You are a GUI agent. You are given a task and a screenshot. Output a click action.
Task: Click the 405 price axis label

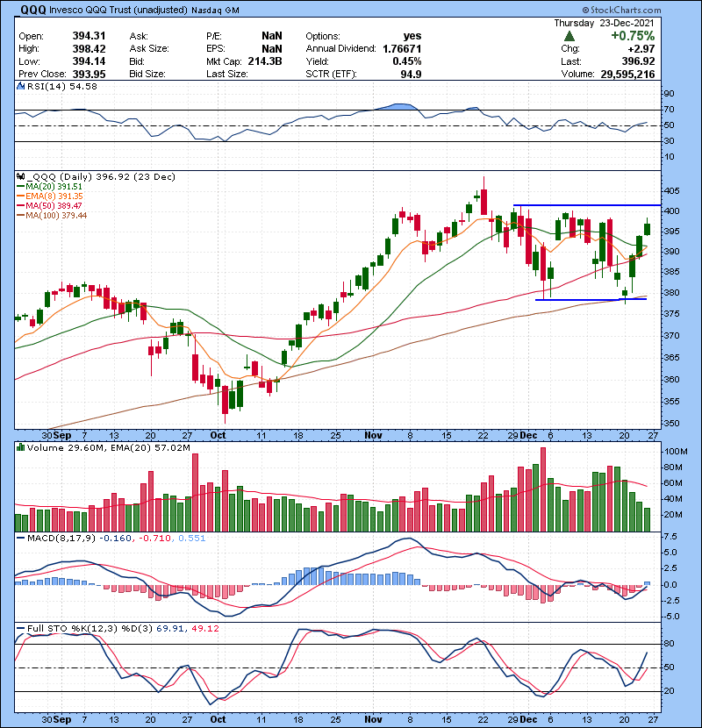671,191
